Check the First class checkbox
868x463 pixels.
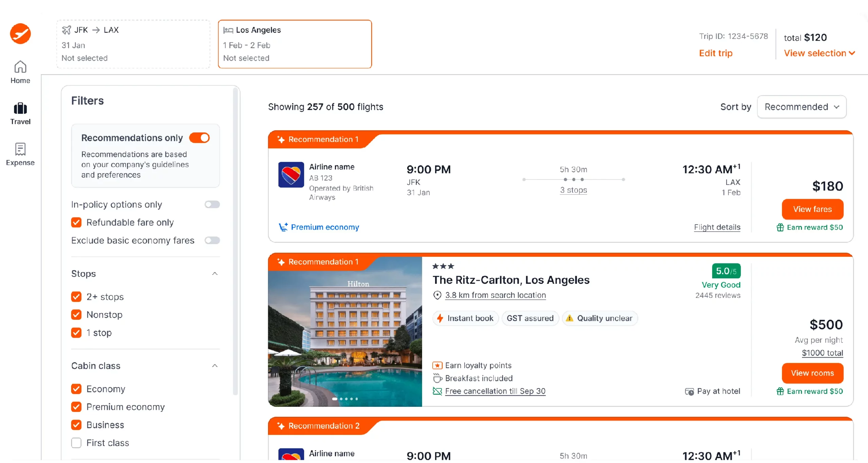[x=76, y=443]
